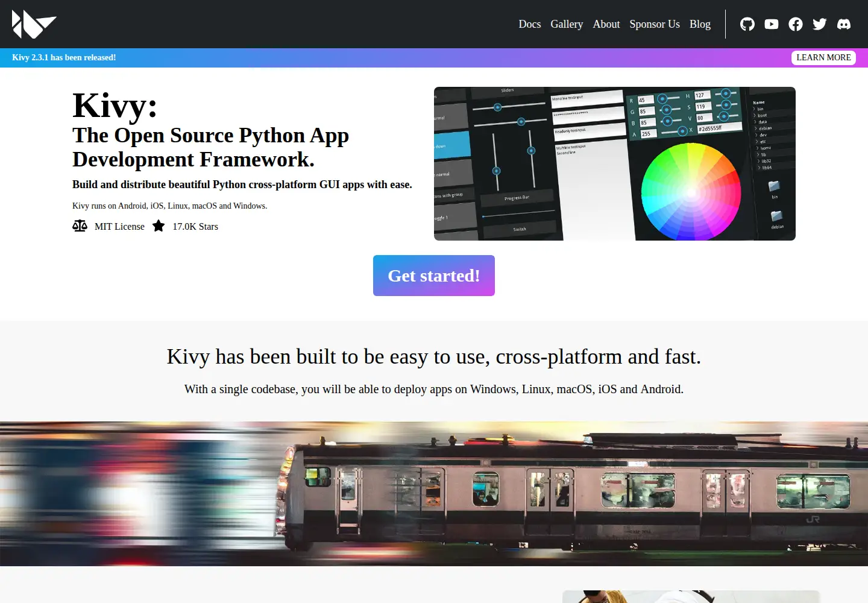Viewport: 868px width, 603px height.
Task: Click the 17.0K Stars link text
Action: [x=195, y=227]
